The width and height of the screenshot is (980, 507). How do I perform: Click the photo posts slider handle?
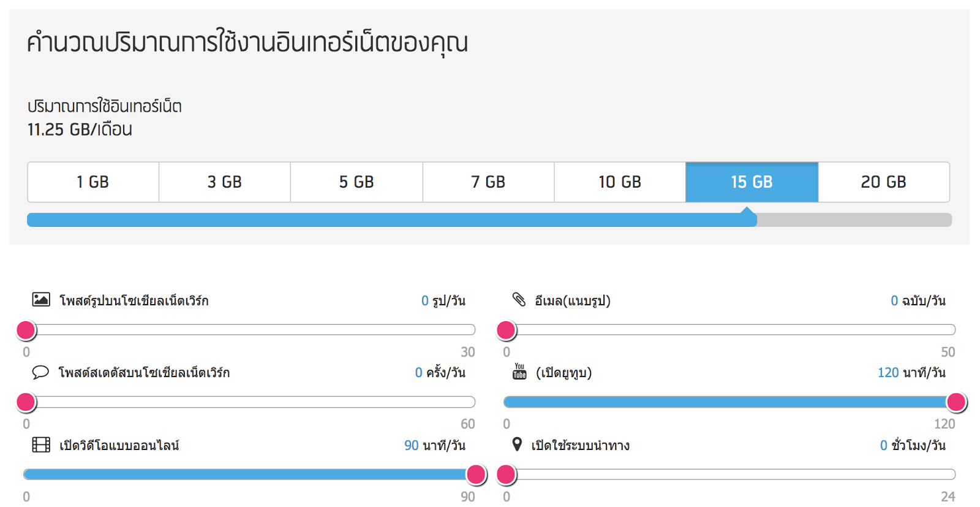click(26, 330)
